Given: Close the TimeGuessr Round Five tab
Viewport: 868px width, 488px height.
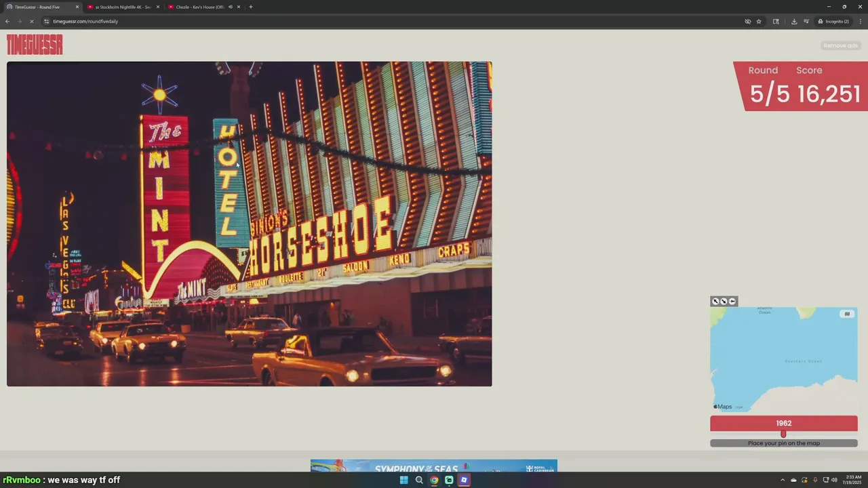Looking at the screenshot, I should tap(77, 7).
